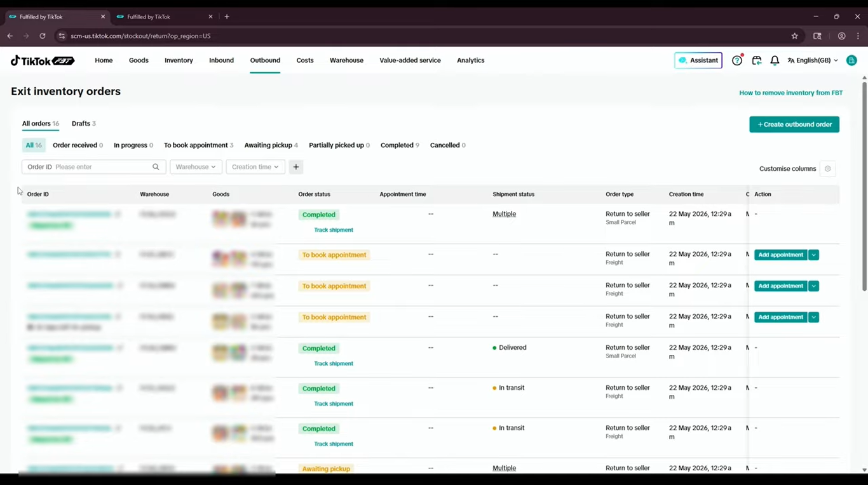
Task: Open the Creation time filter dropdown
Action: [255, 167]
